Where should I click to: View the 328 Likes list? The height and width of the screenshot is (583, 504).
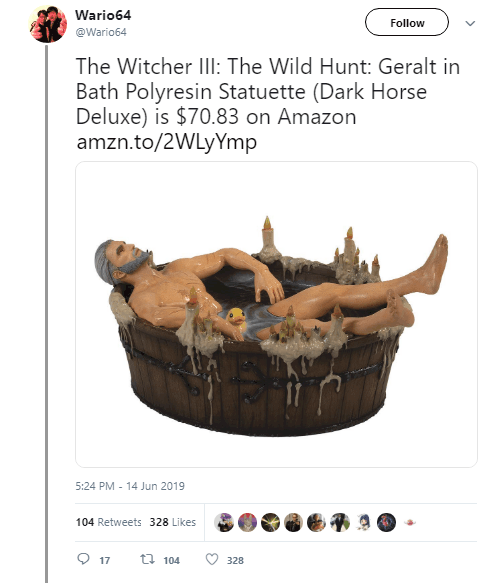[172, 522]
